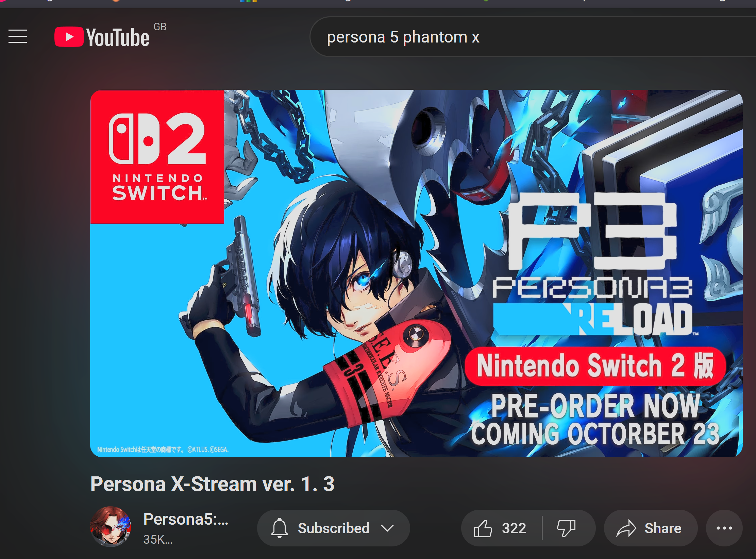Open the Persona5 channel avatar
Image resolution: width=756 pixels, height=559 pixels.
point(111,526)
